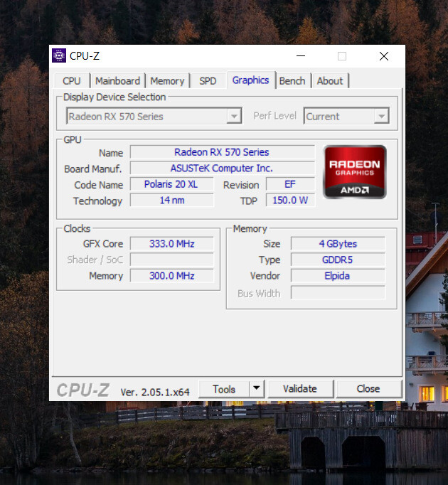
Task: Click the empty Bus Width field
Action: [338, 292]
